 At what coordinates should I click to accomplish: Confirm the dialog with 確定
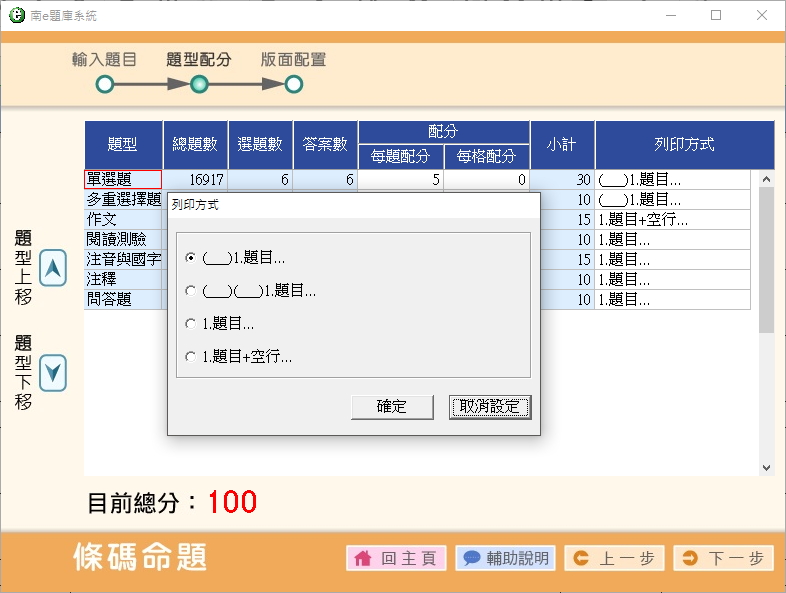click(x=392, y=406)
